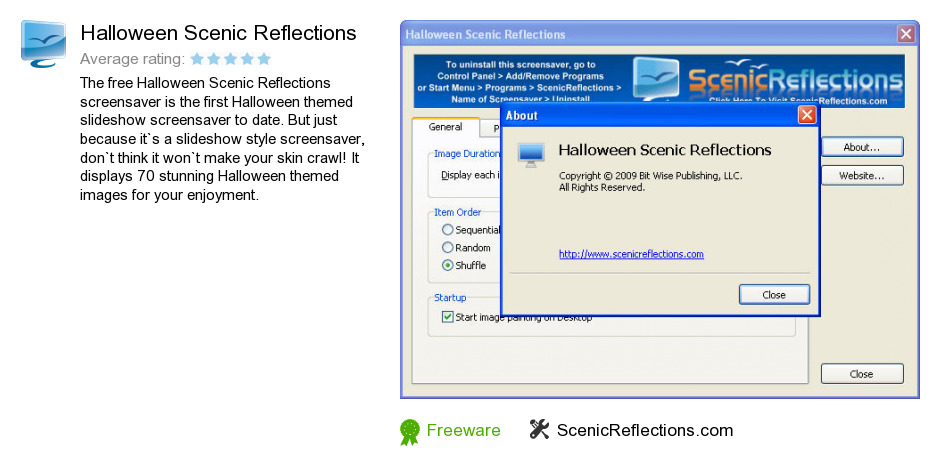Switch to the General tab
This screenshot has height=476, width=940.
(x=445, y=127)
